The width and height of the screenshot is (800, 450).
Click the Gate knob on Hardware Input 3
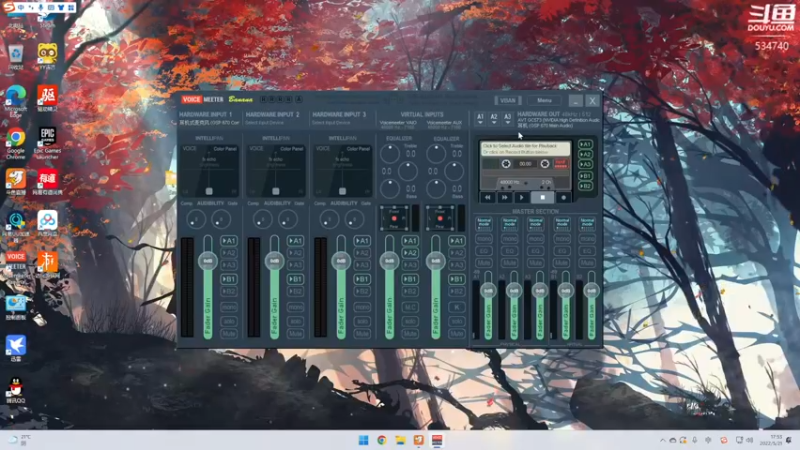[354, 219]
